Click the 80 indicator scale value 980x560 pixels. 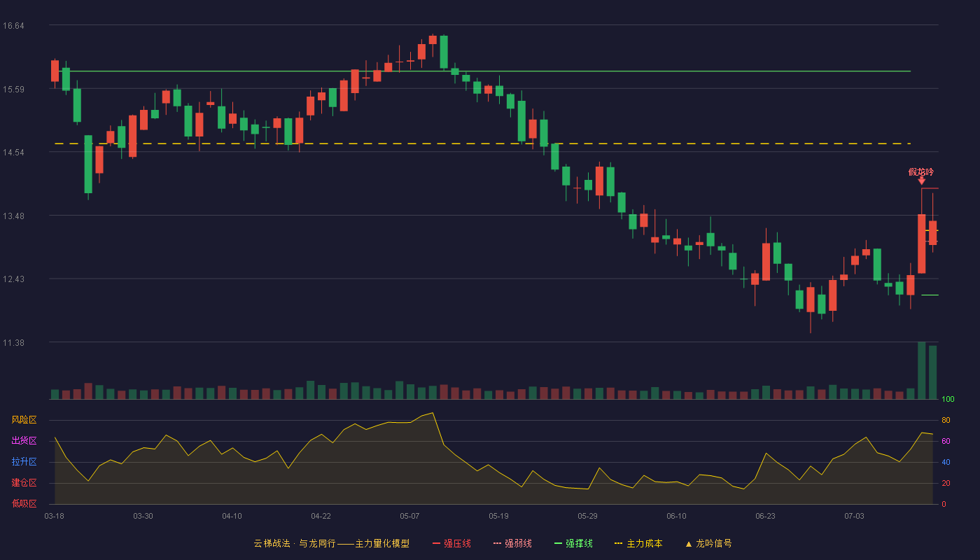(946, 420)
